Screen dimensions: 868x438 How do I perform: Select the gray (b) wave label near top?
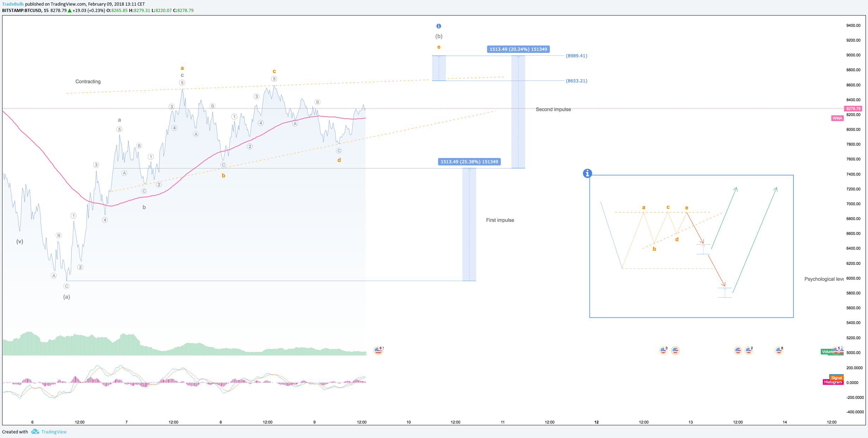click(439, 36)
